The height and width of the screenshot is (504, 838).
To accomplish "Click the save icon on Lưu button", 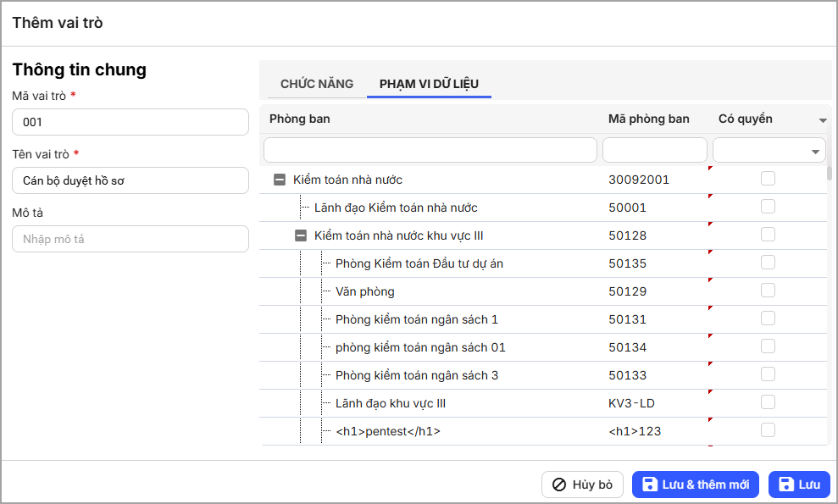I will coord(786,485).
